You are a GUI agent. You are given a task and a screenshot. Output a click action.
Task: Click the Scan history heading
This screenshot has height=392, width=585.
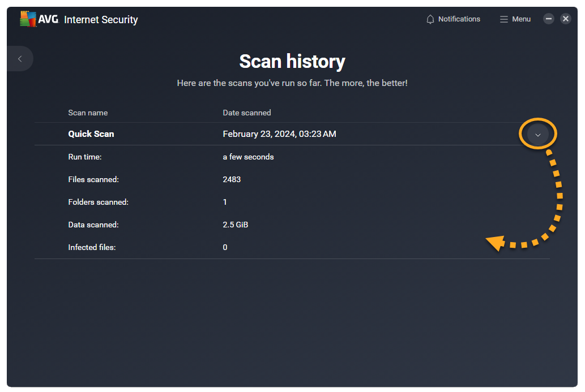pos(292,61)
